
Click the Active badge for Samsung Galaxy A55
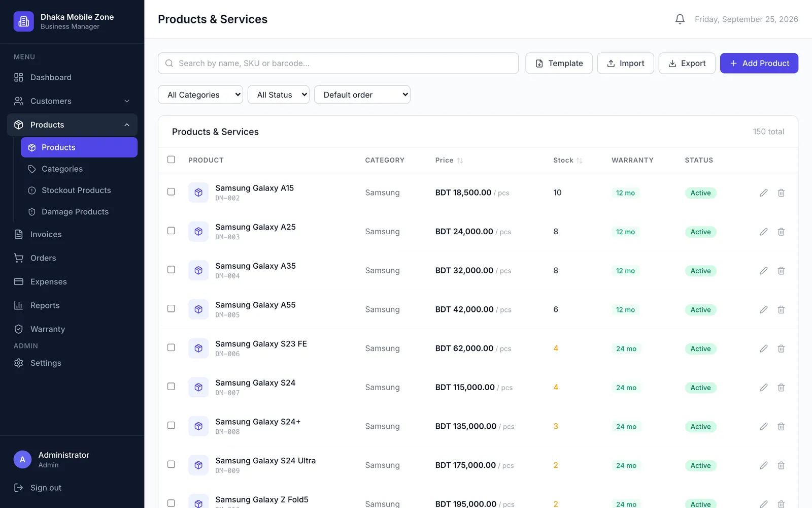pyautogui.click(x=700, y=310)
